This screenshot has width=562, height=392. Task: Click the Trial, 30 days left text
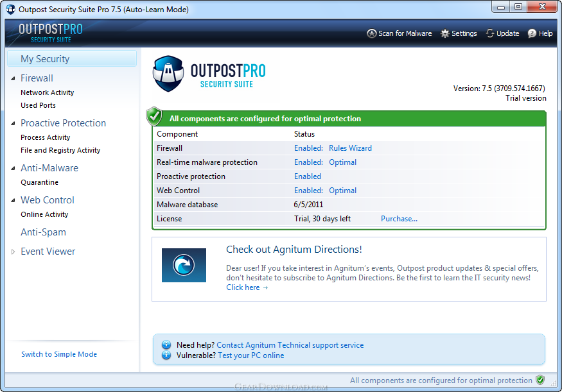[x=322, y=218]
